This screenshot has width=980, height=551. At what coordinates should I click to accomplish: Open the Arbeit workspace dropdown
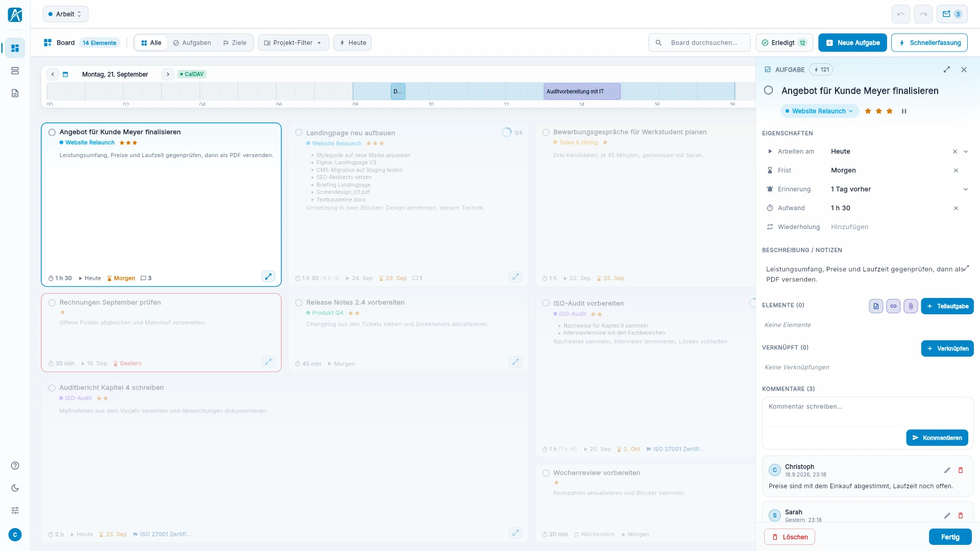click(65, 14)
